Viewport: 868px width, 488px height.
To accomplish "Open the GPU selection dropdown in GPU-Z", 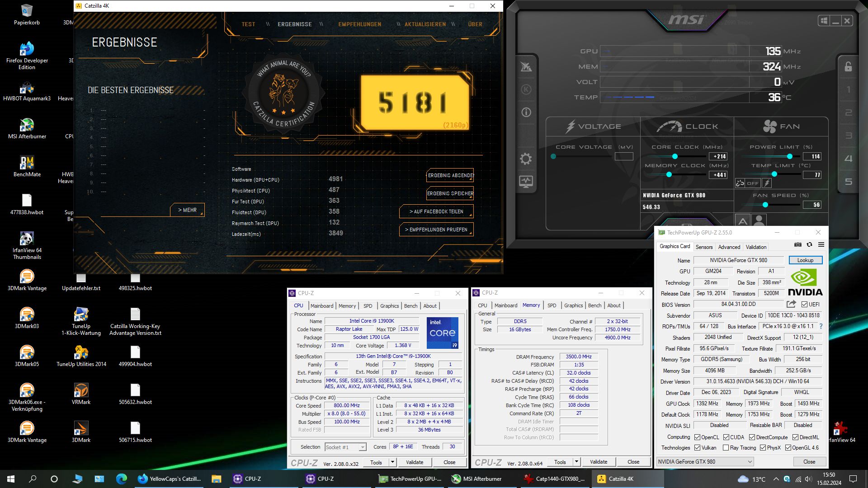I will coord(705,461).
